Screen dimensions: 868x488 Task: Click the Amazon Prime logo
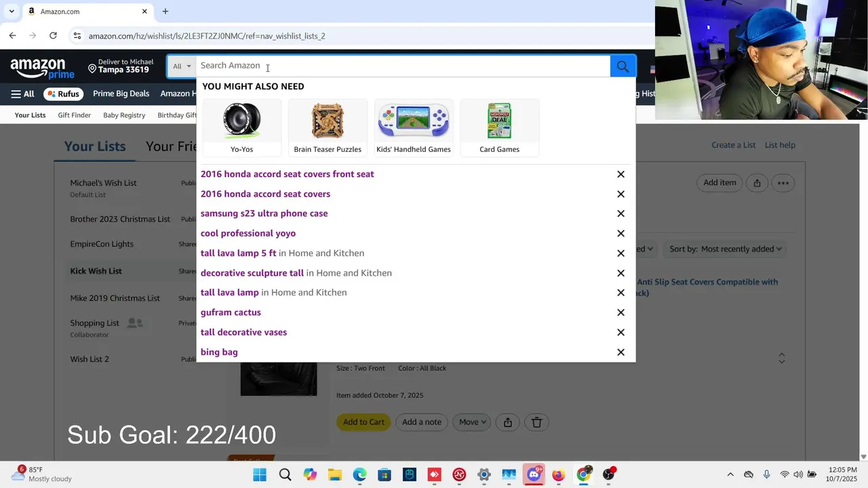[42, 68]
